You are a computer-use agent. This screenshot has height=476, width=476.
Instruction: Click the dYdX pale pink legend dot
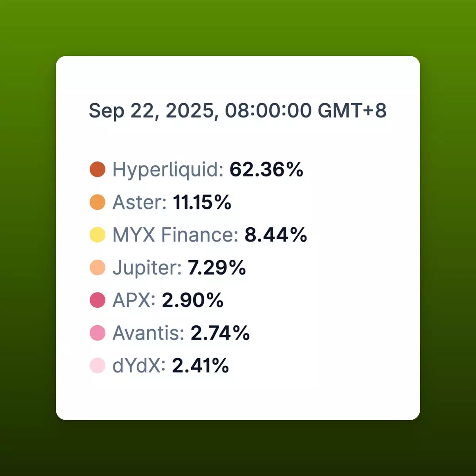coord(98,365)
